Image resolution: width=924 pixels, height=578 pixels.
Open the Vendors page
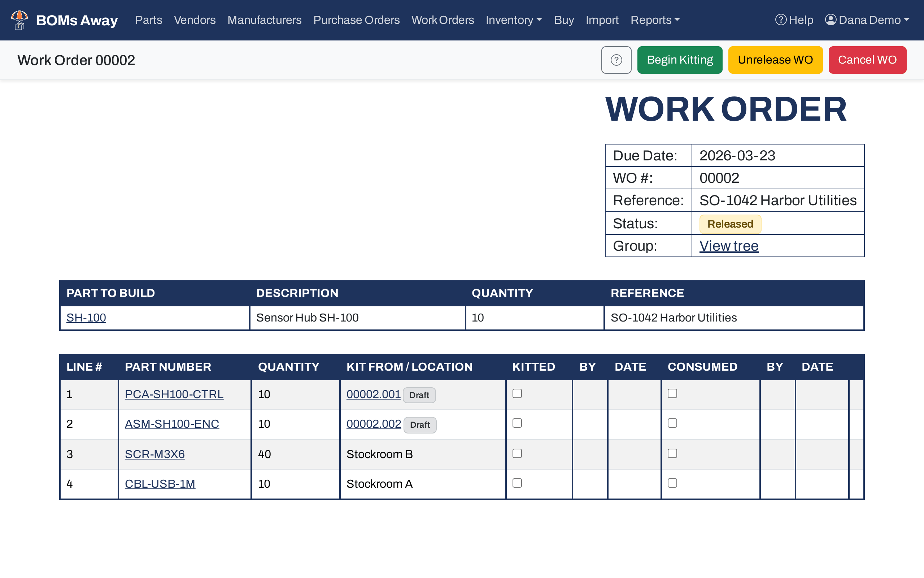point(195,20)
